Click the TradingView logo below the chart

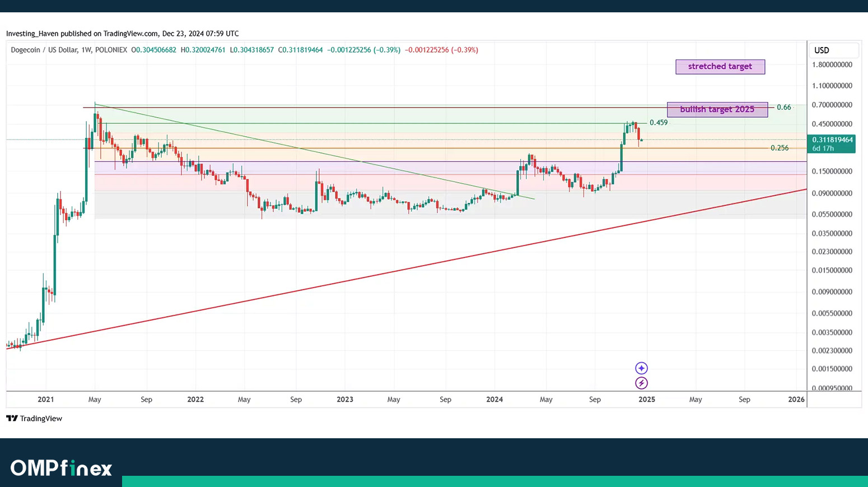pyautogui.click(x=34, y=419)
